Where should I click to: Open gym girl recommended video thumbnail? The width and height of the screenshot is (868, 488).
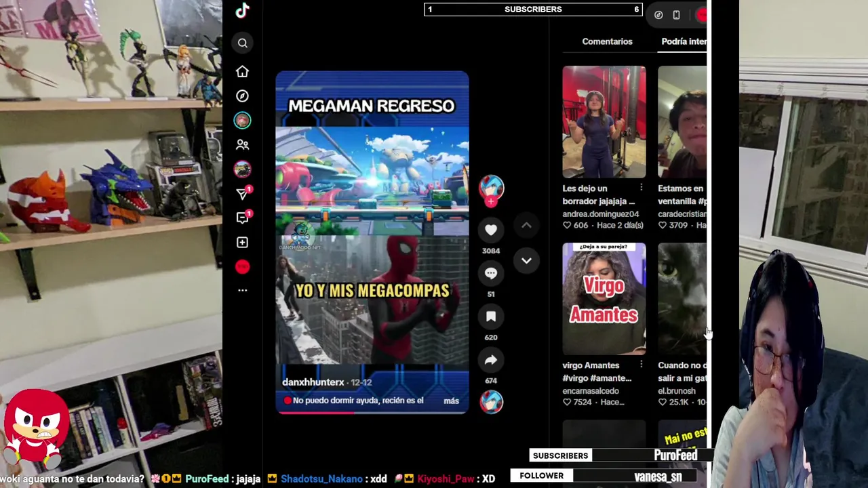point(604,122)
